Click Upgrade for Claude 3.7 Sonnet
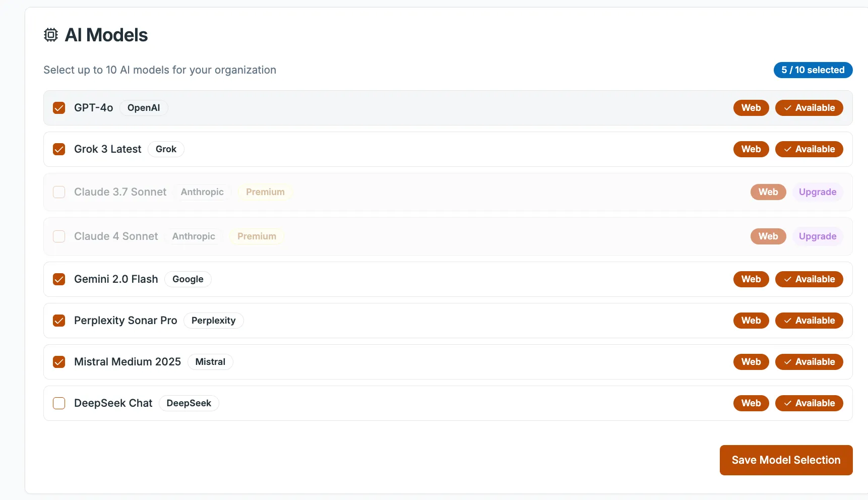 (x=817, y=192)
